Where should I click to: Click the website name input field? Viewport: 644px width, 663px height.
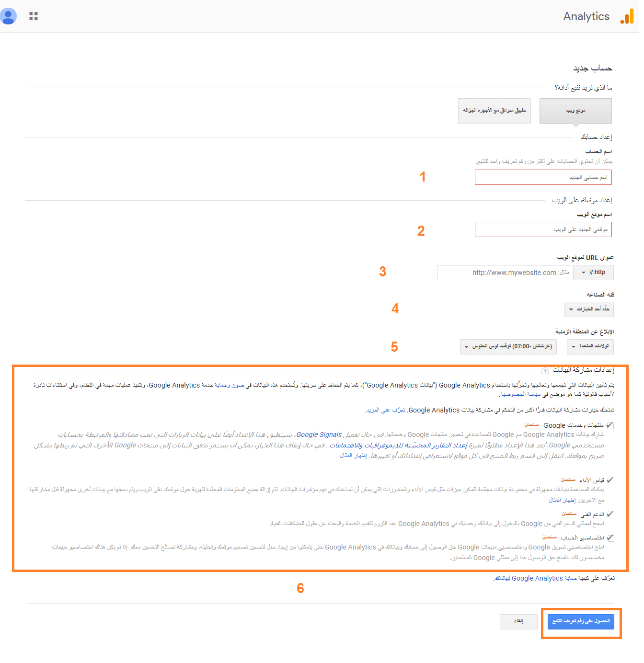coord(543,229)
